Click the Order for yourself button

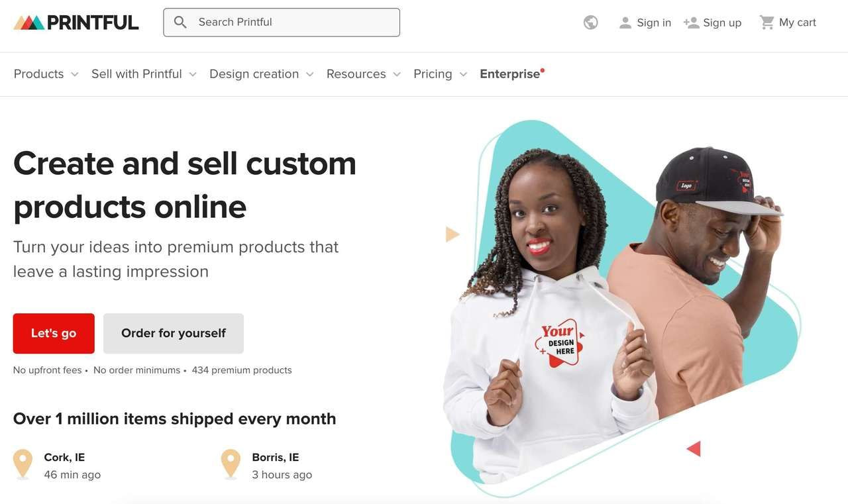174,333
